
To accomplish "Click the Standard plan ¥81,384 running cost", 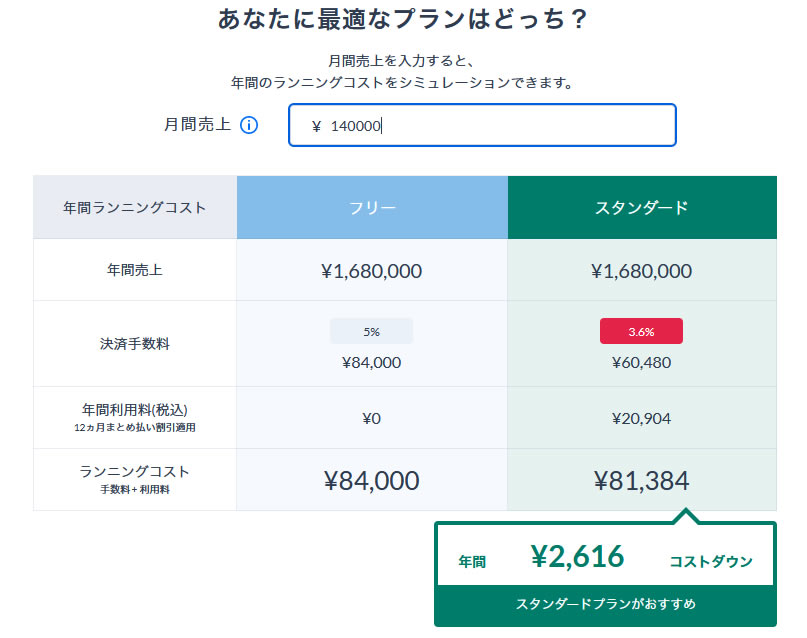I will (641, 481).
